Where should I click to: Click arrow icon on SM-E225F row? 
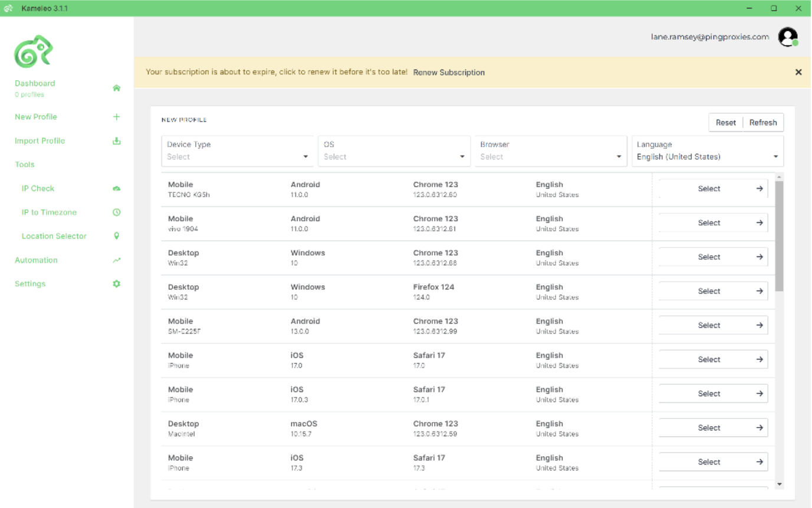point(760,325)
